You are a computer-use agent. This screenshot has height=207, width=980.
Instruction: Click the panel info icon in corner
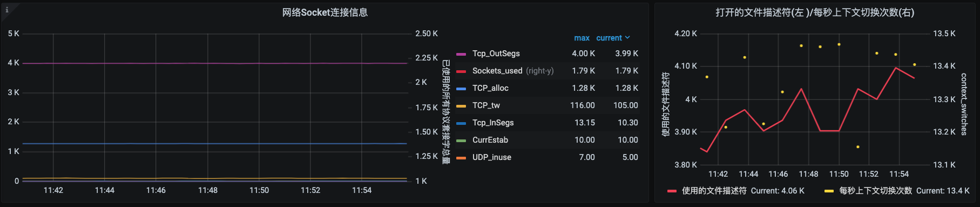(6, 10)
